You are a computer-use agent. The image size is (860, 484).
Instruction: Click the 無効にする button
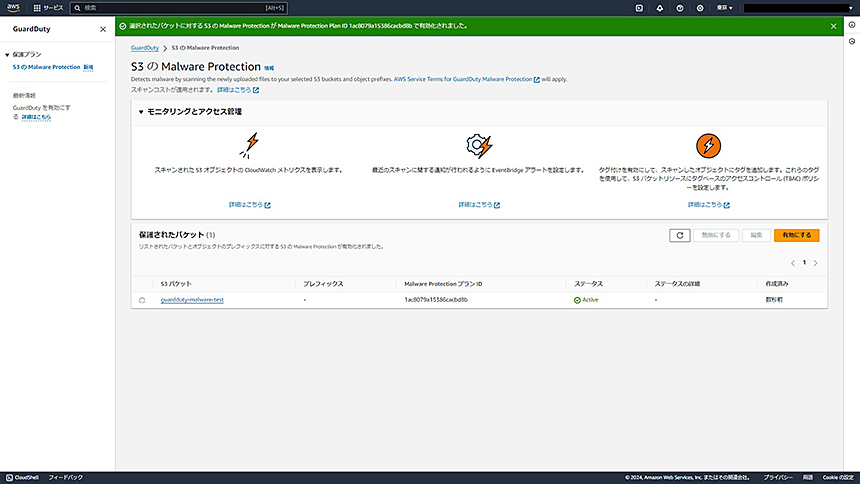pos(716,235)
